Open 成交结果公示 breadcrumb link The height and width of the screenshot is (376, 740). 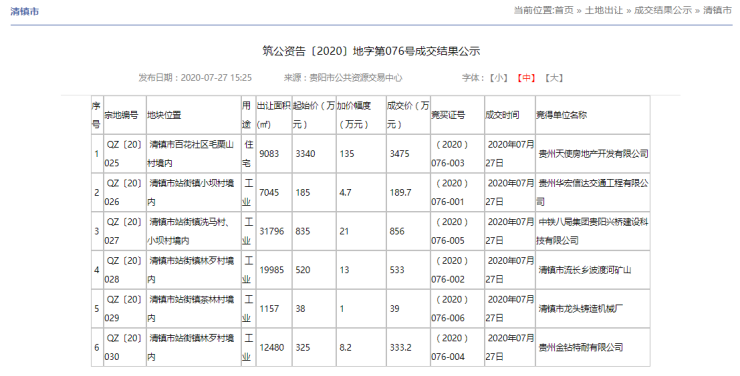[x=663, y=10]
